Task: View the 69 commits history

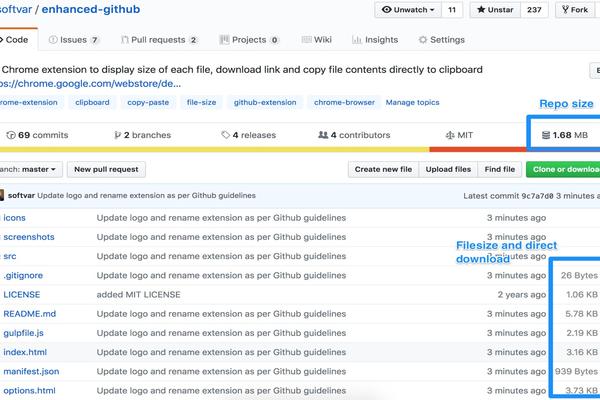Action: click(x=38, y=135)
